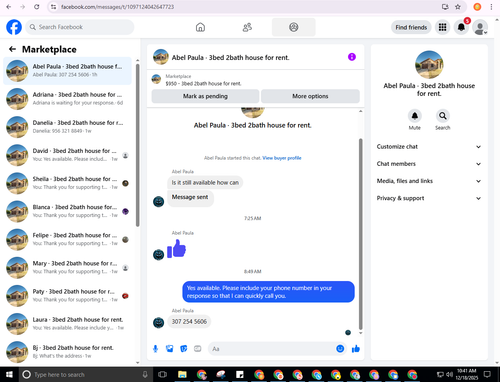Open Blanca conversation in list
This screenshot has height=382, width=500.
67,211
